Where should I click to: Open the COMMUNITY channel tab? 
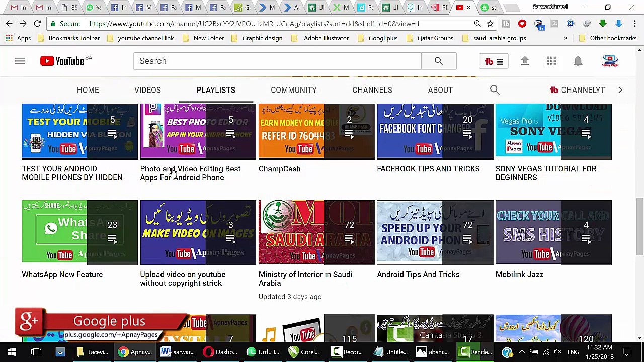[294, 90]
